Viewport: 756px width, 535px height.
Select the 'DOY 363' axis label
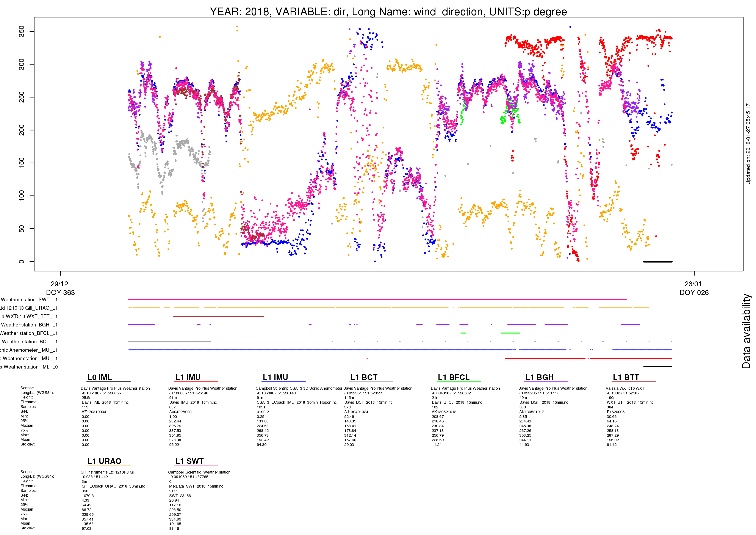click(60, 293)
